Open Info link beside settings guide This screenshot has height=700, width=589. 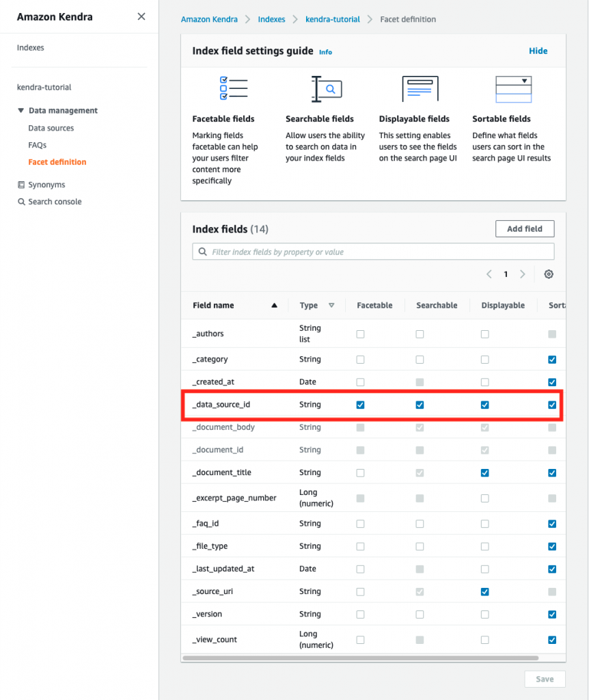(x=325, y=52)
